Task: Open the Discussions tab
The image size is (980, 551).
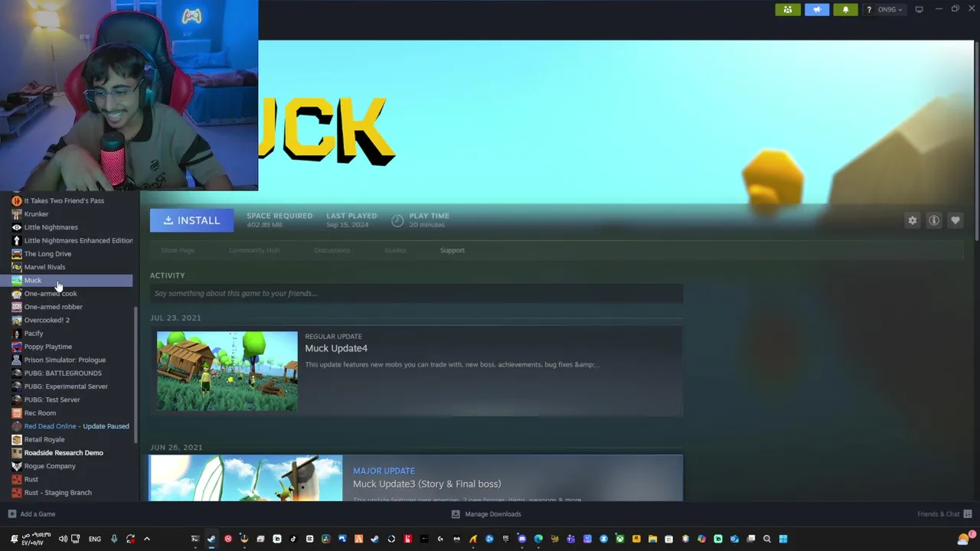Action: tap(332, 250)
